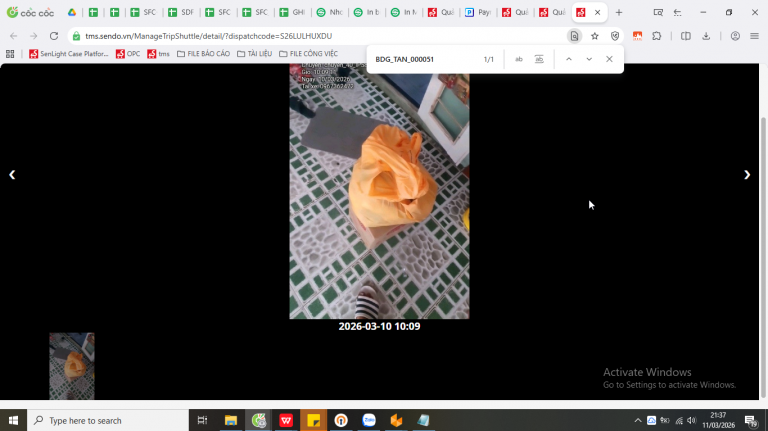The width and height of the screenshot is (768, 431).
Task: Close the current active tab
Action: coord(598,12)
